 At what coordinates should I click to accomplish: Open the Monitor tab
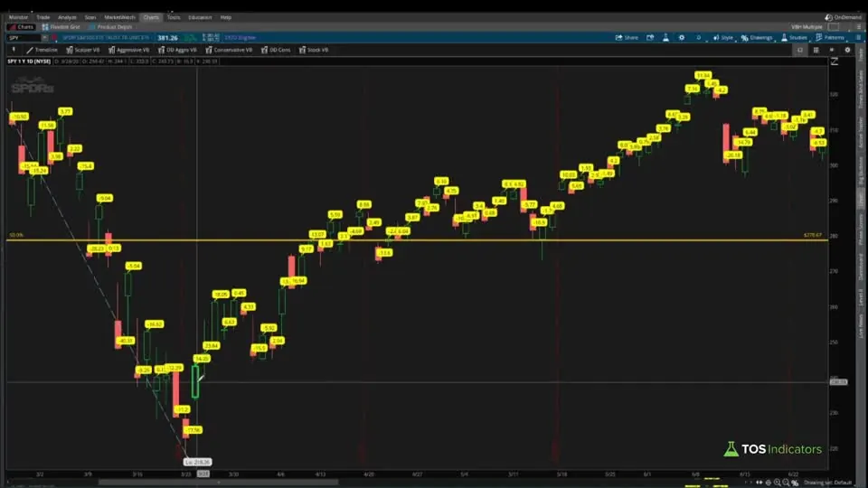point(18,17)
